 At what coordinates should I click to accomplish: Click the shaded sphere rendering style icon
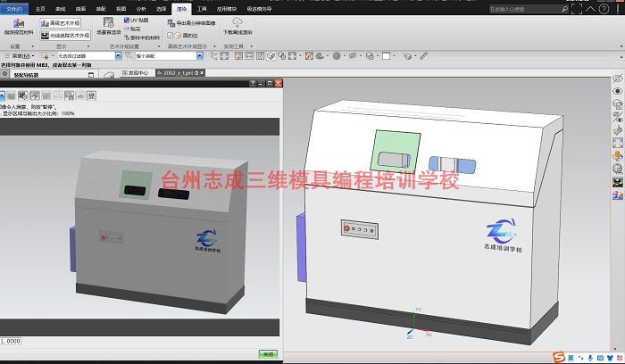(x=337, y=55)
